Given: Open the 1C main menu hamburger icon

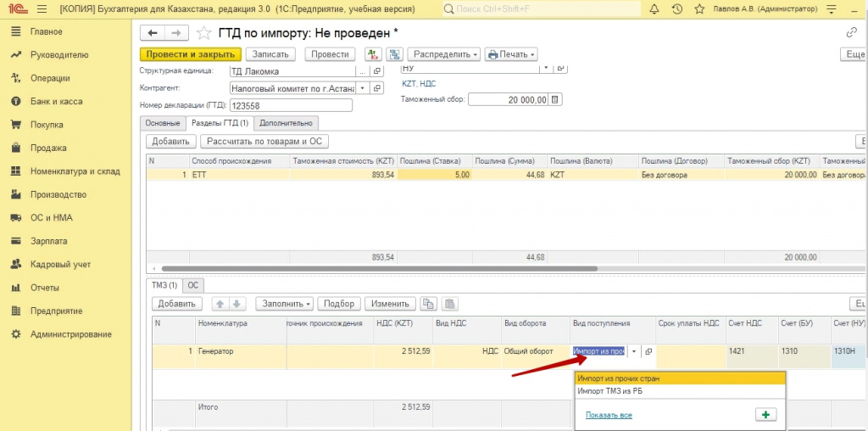Looking at the screenshot, I should point(42,8).
